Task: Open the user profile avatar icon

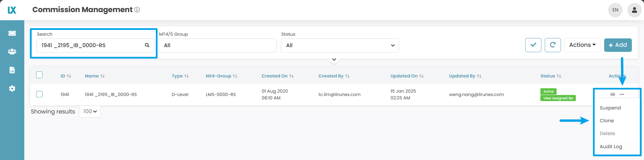Action: (634, 10)
